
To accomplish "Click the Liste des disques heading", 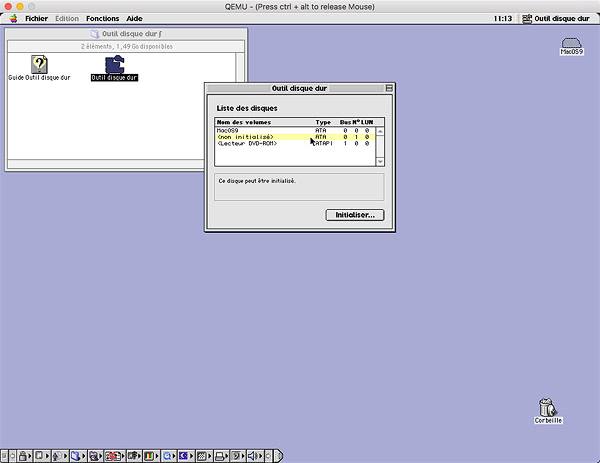I will [x=247, y=108].
